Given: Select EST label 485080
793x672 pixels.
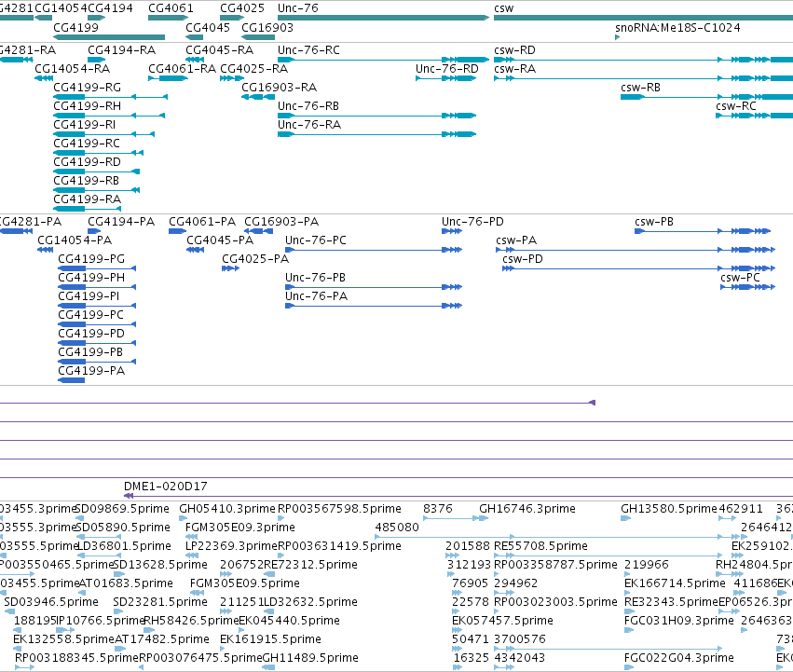Looking at the screenshot, I should [397, 528].
